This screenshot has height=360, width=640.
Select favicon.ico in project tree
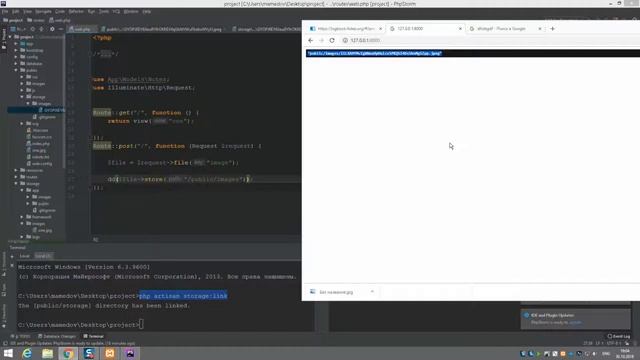39,137
